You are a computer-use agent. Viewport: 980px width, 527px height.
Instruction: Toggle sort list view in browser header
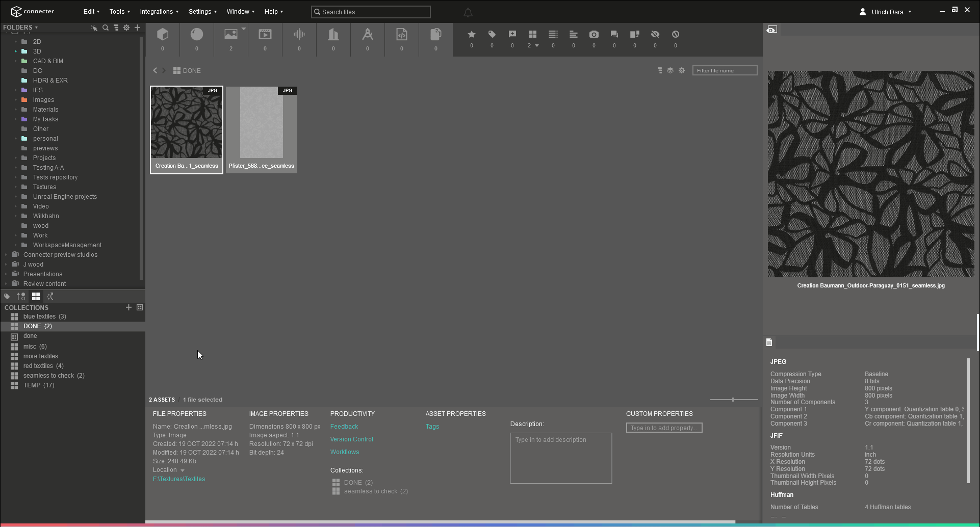660,70
